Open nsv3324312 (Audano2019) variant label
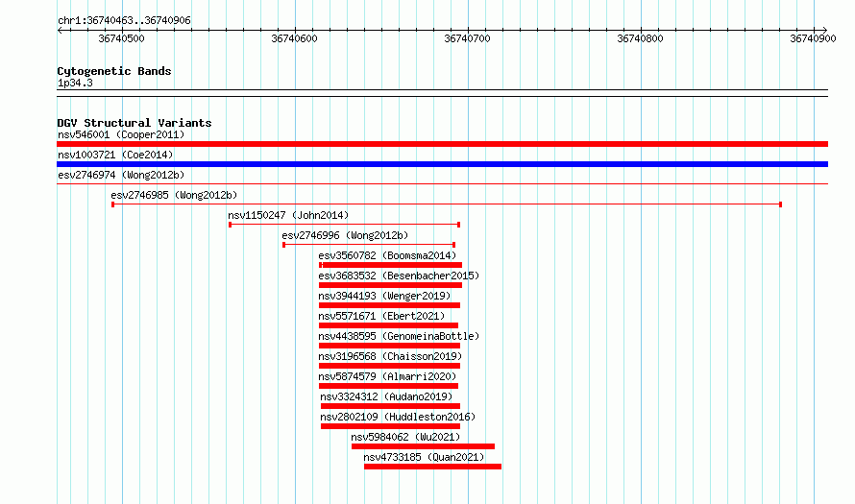This screenshot has width=855, height=504. click(386, 396)
